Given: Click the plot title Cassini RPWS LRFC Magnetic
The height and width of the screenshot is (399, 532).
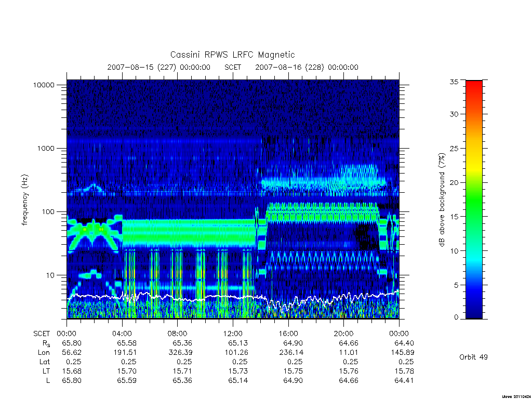Looking at the screenshot, I should (x=232, y=55).
